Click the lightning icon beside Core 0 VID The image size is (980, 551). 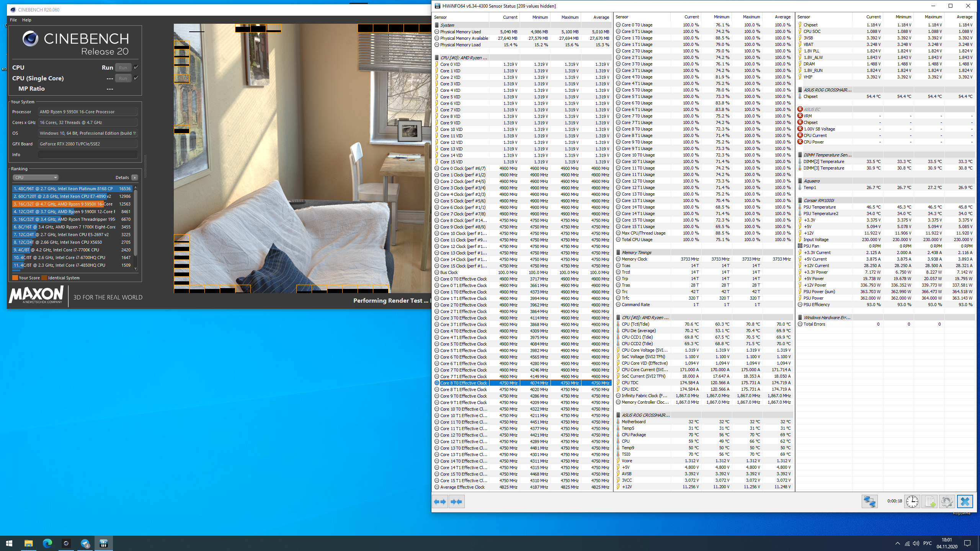click(437, 64)
